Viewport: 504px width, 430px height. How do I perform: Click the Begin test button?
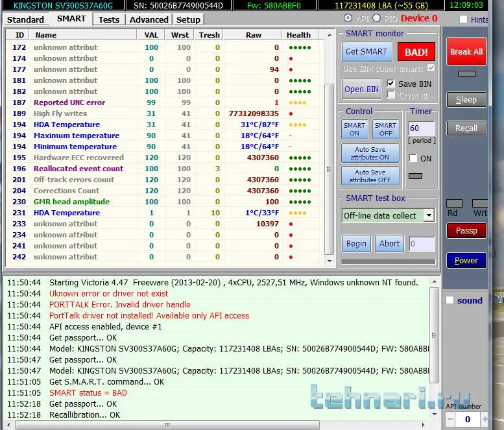click(x=356, y=244)
